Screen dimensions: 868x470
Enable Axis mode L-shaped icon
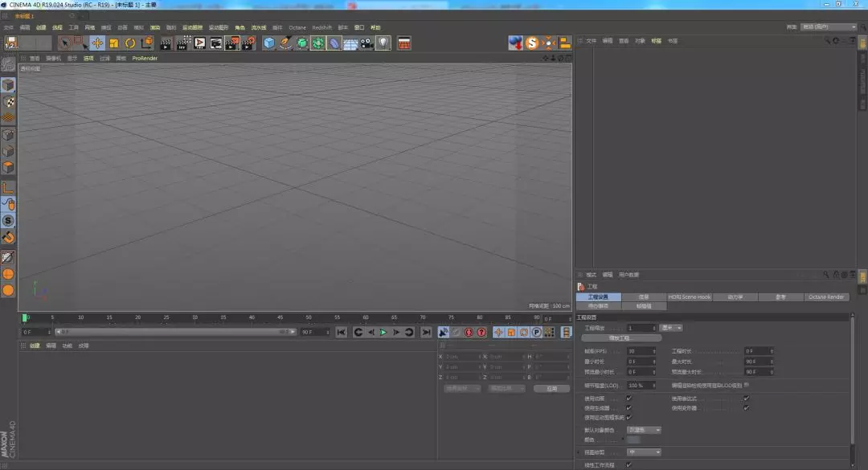[8, 188]
